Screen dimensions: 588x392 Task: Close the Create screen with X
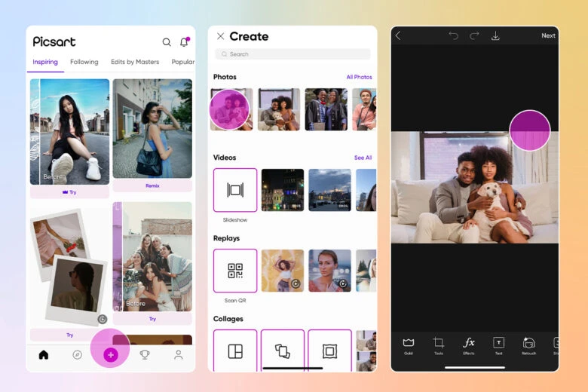pyautogui.click(x=221, y=36)
